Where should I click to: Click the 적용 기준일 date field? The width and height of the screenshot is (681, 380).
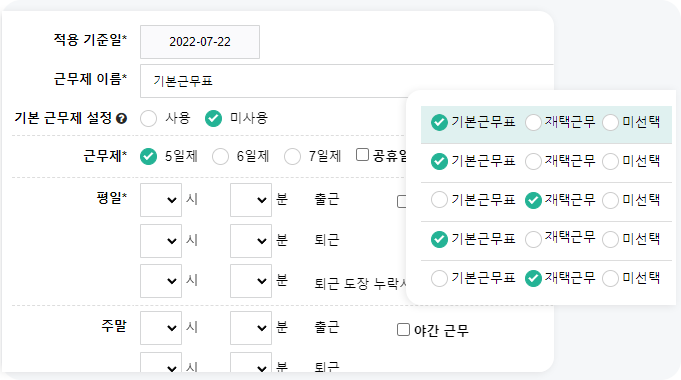(200, 42)
